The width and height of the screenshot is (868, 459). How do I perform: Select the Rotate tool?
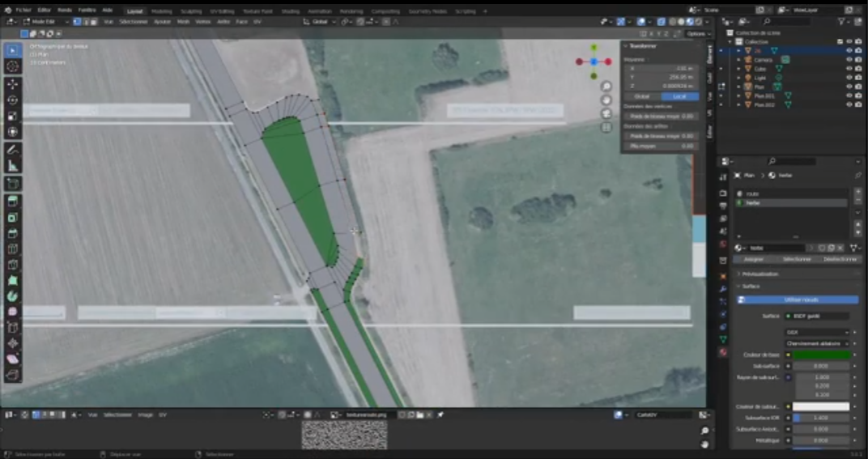click(x=13, y=100)
